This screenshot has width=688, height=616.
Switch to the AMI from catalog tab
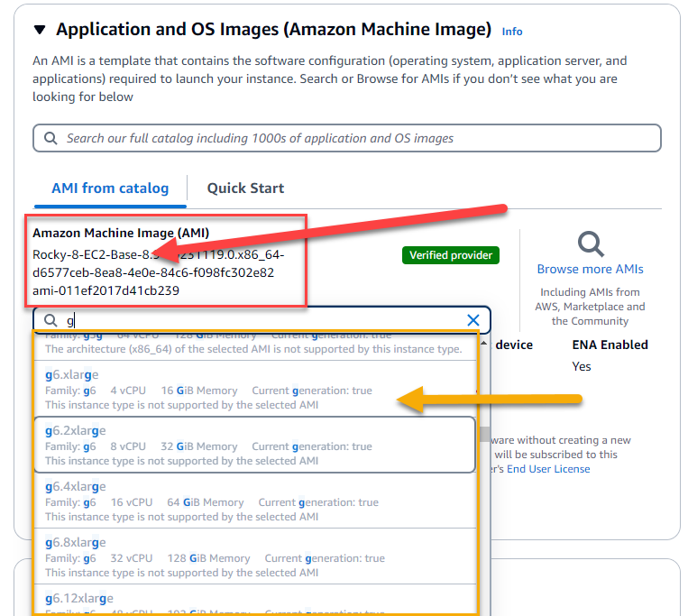click(x=110, y=188)
